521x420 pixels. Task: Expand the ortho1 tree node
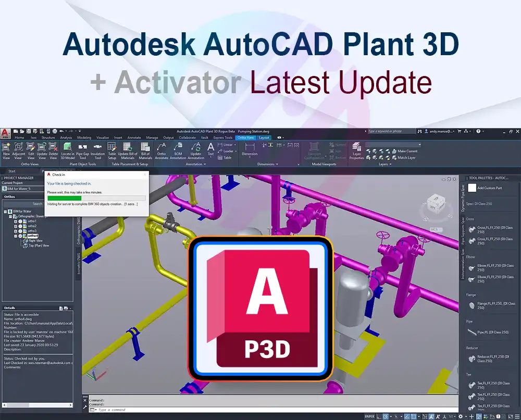pos(16,221)
